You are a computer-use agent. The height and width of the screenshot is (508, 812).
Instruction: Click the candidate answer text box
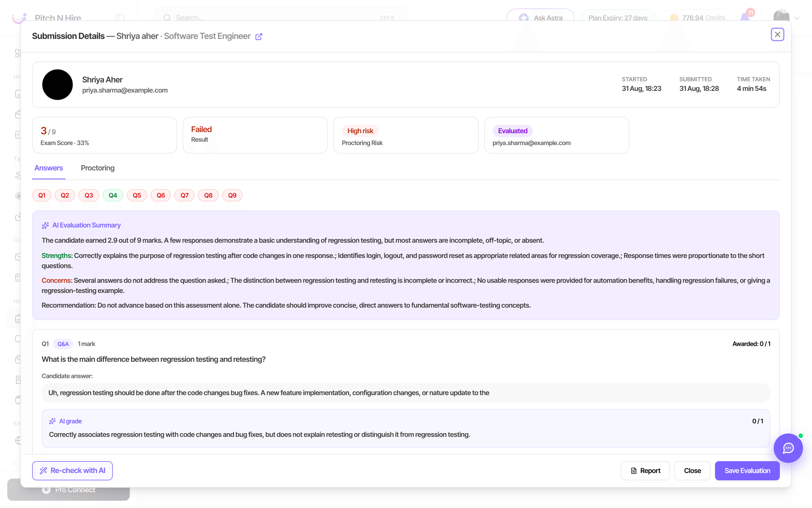pyautogui.click(x=405, y=393)
